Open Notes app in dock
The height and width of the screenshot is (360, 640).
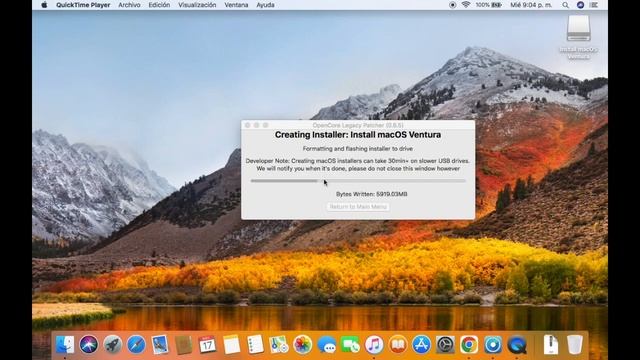(231, 345)
